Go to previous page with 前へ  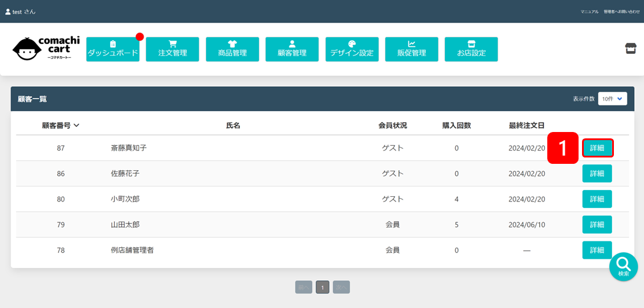click(x=303, y=288)
